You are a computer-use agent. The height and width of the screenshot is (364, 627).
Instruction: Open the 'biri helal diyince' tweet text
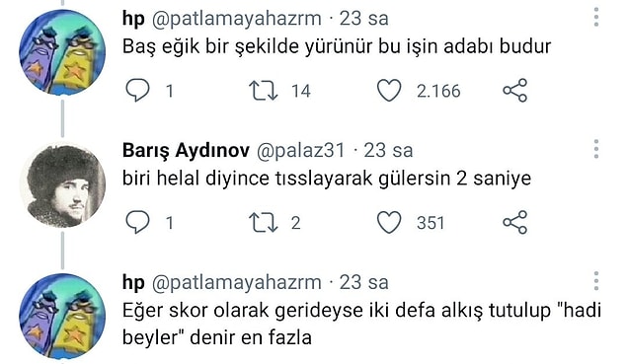pyautogui.click(x=327, y=179)
